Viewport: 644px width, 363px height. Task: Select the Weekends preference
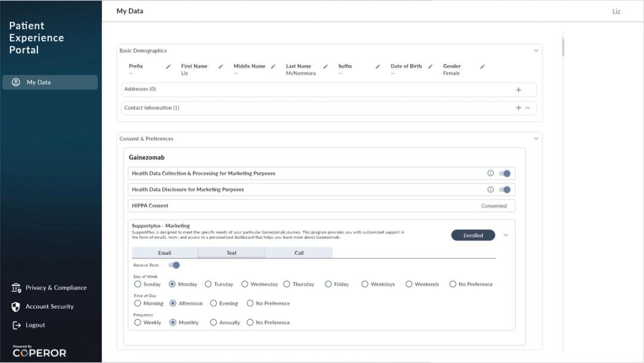tap(409, 284)
